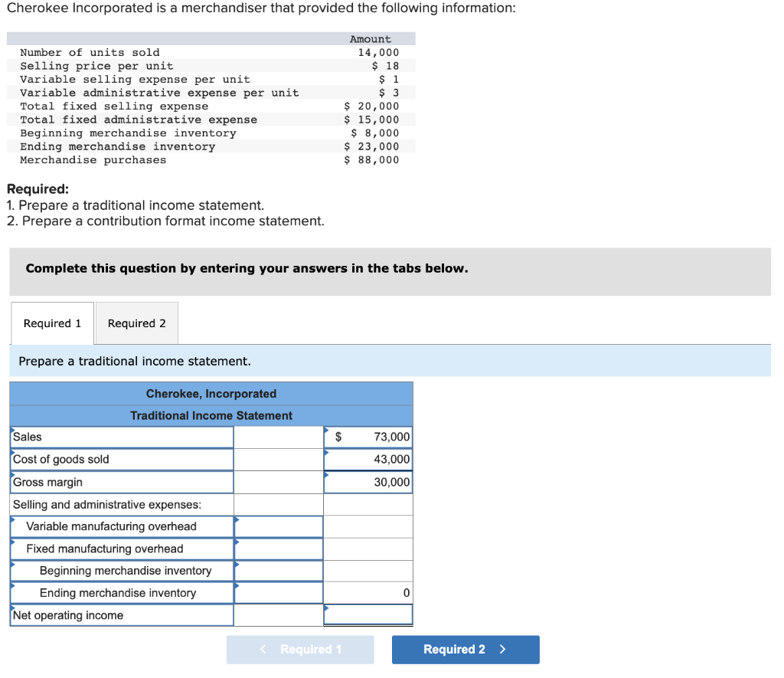The height and width of the screenshot is (678, 784).
Task: Open the Net operating income dropdown
Action: point(122,615)
